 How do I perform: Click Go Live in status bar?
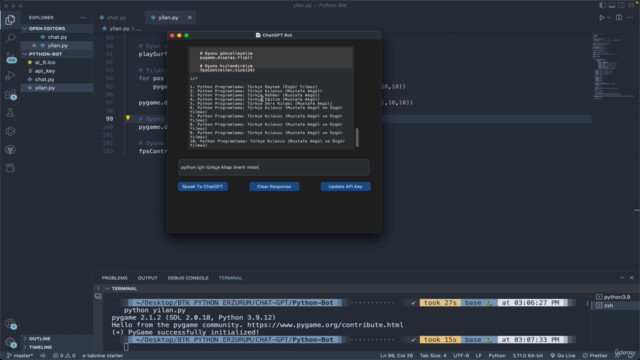562,356
